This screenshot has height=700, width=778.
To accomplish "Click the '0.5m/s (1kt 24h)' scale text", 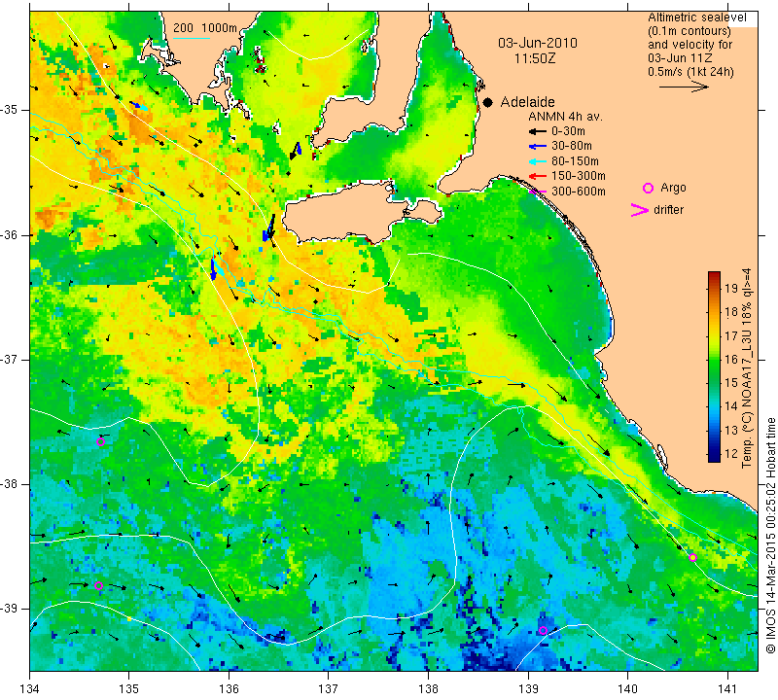I will tap(690, 71).
